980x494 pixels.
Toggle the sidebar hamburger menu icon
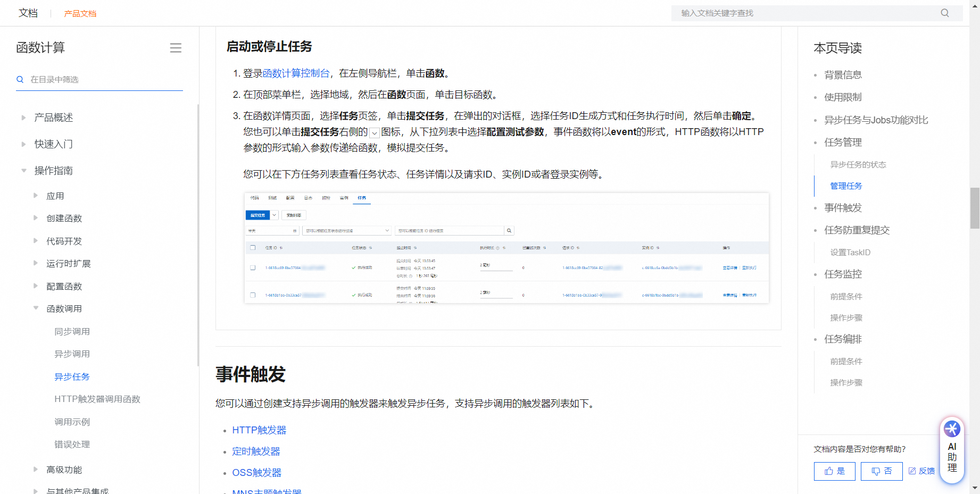coord(176,48)
